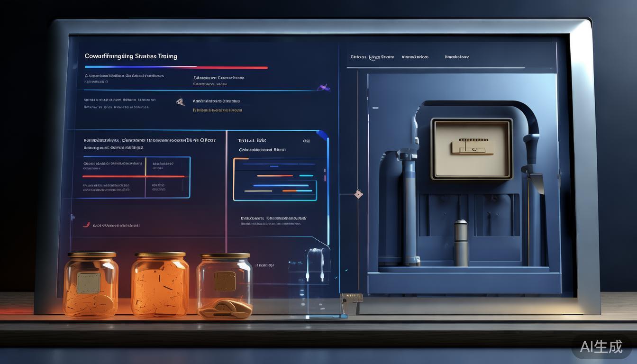This screenshot has height=364, width=637.
Task: Click the gradient progress bar under the title
Action: pyautogui.click(x=176, y=67)
